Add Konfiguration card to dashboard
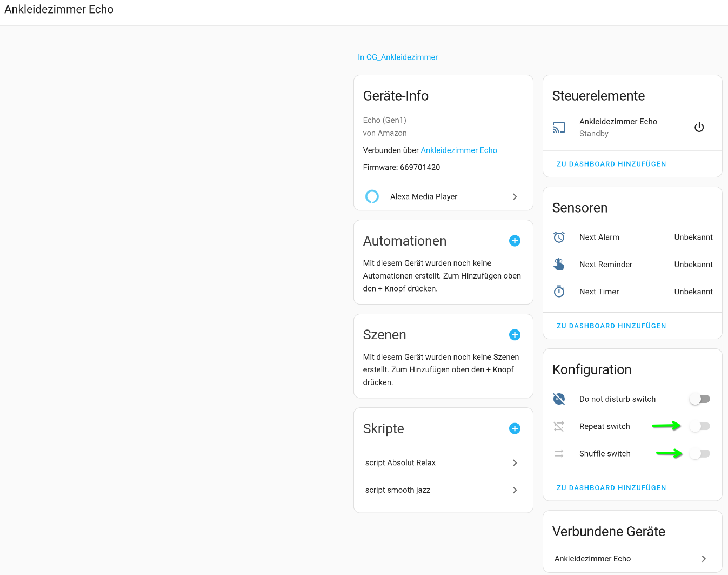Viewport: 728px width, 575px height. 611,488
